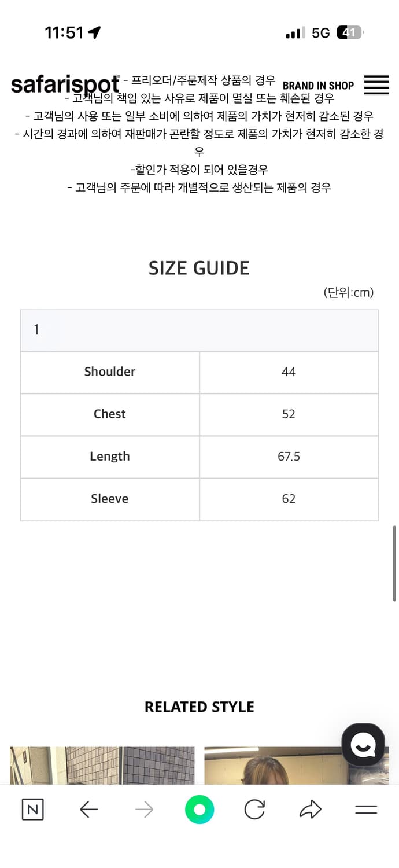The image size is (399, 868).
Task: Tap the Shoulder measurement row
Action: click(x=109, y=372)
